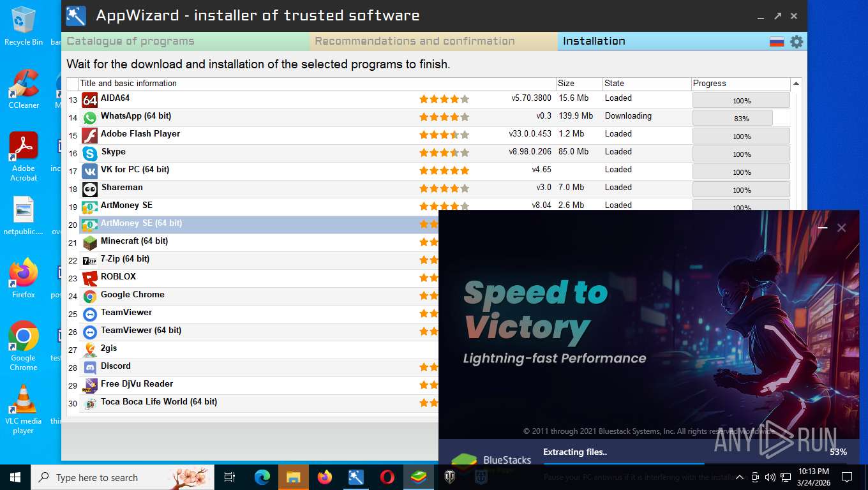Open Adobe Acrobat desktop shortcut
Screen dimensions: 868x490
[24, 157]
